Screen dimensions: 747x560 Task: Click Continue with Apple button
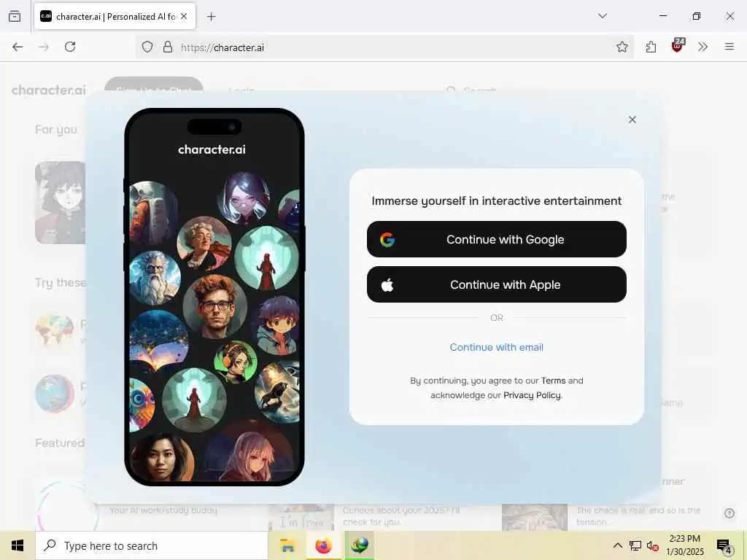pos(496,284)
